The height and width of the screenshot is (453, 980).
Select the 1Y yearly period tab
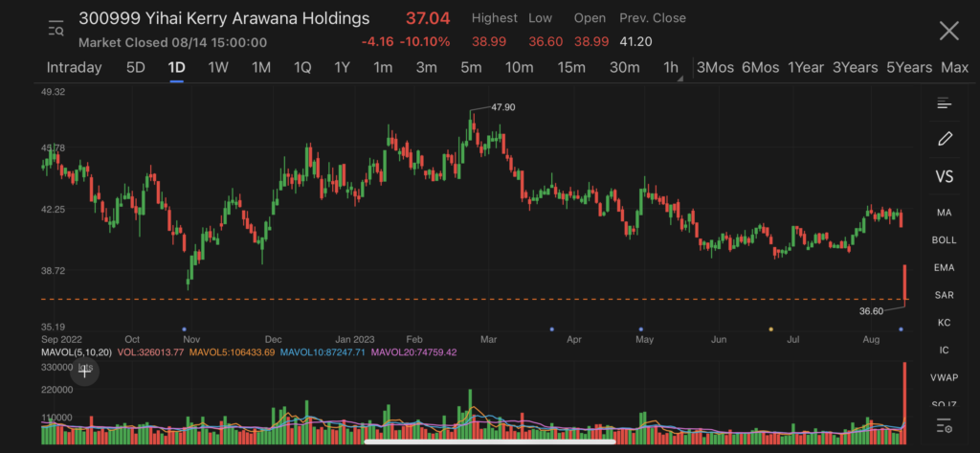pyautogui.click(x=342, y=68)
